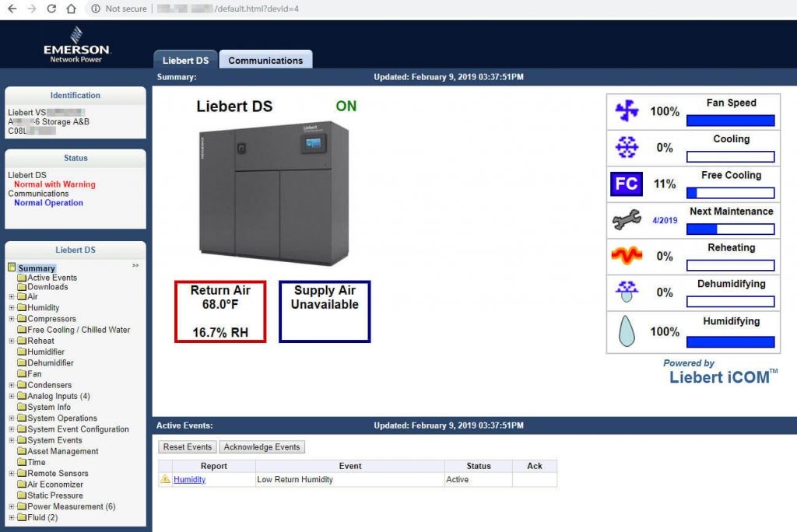Image resolution: width=797 pixels, height=532 pixels.
Task: Click the System Info folder icon
Action: pos(21,407)
